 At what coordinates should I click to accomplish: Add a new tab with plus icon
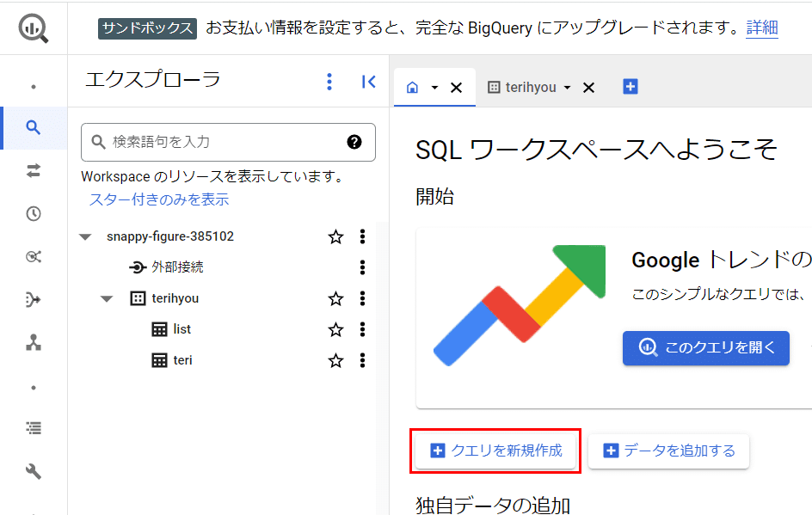(x=631, y=87)
